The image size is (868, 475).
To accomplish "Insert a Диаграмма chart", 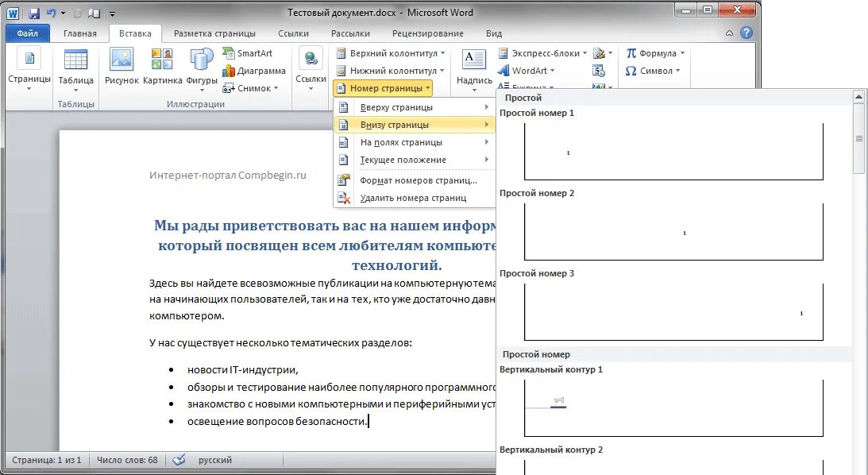I will [x=254, y=71].
